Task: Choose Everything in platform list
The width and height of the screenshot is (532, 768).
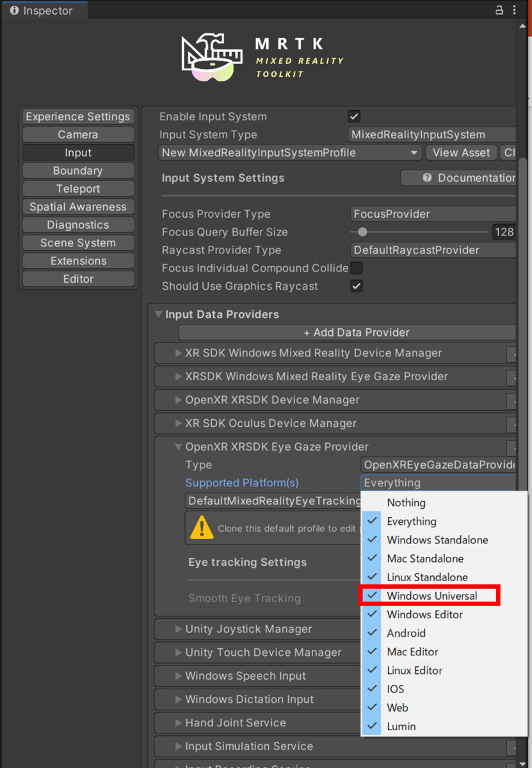Action: (444, 522)
